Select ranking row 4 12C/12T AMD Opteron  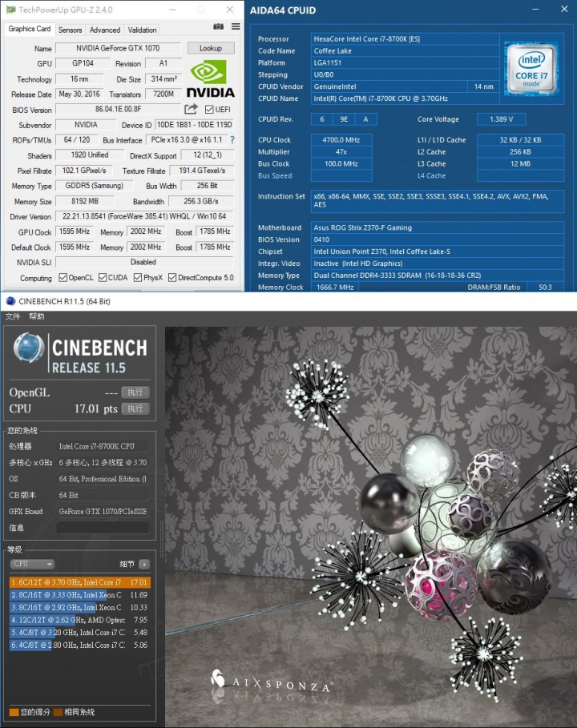[79, 620]
